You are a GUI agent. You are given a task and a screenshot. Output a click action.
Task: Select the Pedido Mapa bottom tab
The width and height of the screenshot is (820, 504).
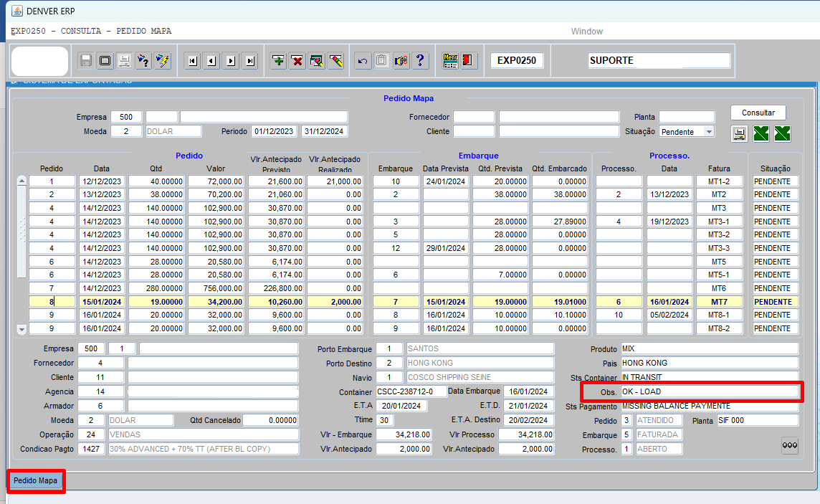tap(36, 480)
